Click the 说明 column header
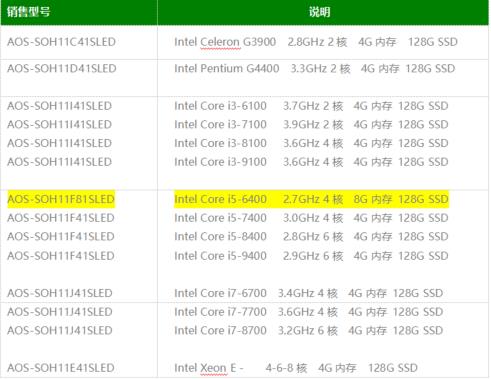Screen dimensions: 491x379 [319, 12]
